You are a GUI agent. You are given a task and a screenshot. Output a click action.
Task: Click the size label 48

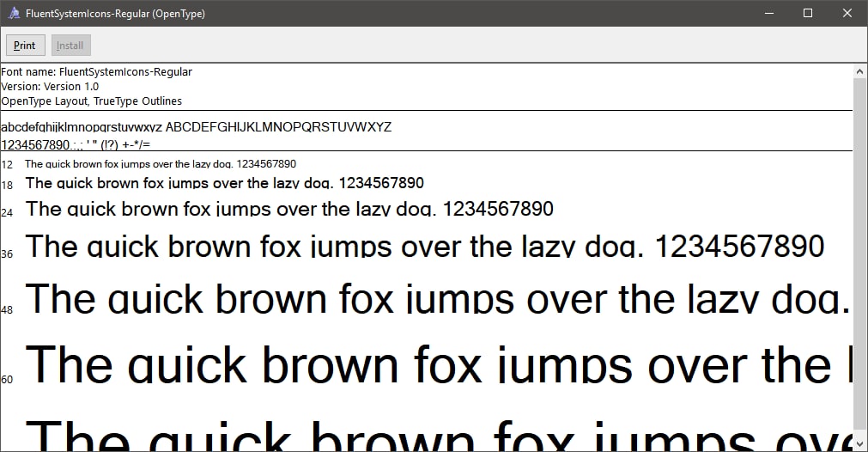click(x=7, y=310)
